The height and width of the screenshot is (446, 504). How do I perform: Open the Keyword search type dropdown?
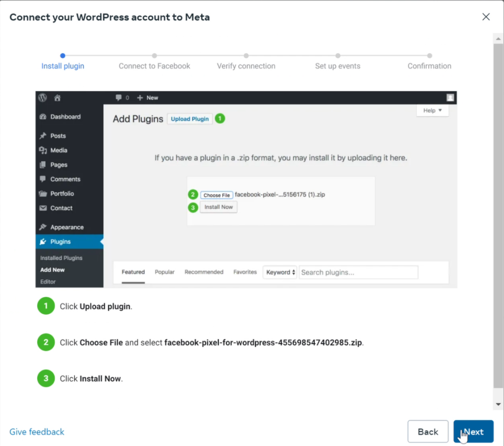(280, 272)
